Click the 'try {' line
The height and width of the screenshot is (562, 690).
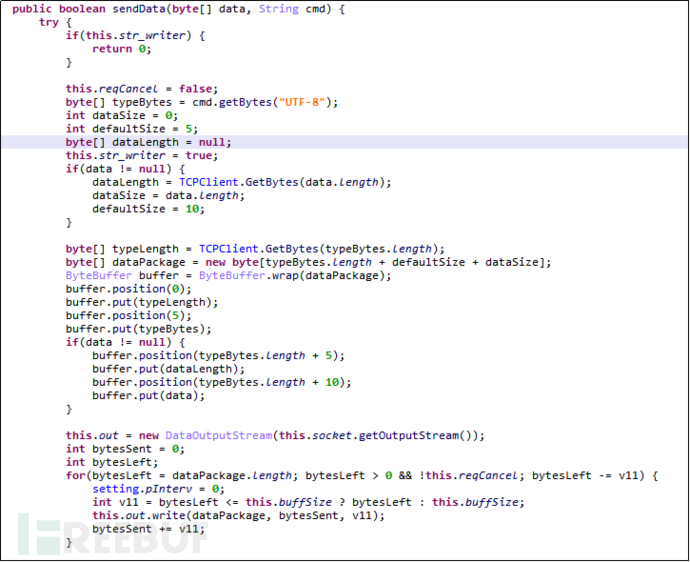click(55, 22)
